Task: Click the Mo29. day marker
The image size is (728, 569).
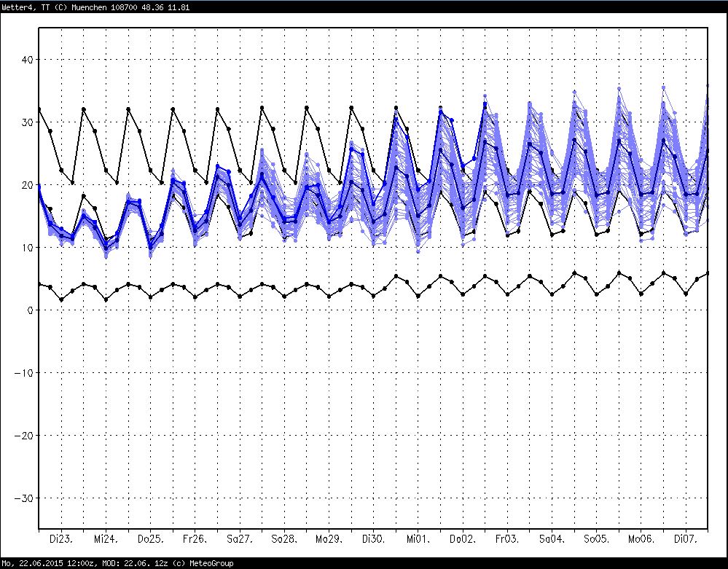Action: coord(328,539)
